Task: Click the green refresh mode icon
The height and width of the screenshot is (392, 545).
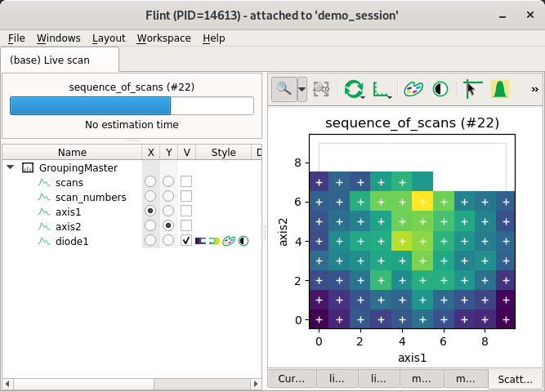Action: click(354, 89)
